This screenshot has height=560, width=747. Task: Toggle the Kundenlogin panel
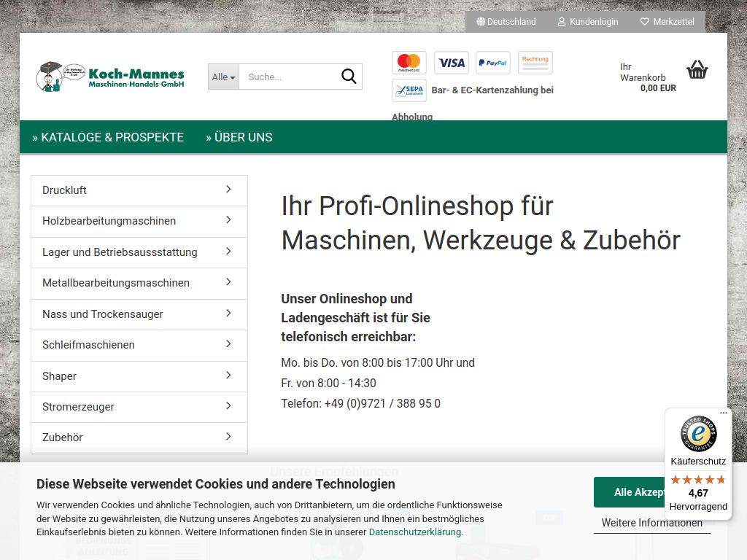(x=587, y=21)
